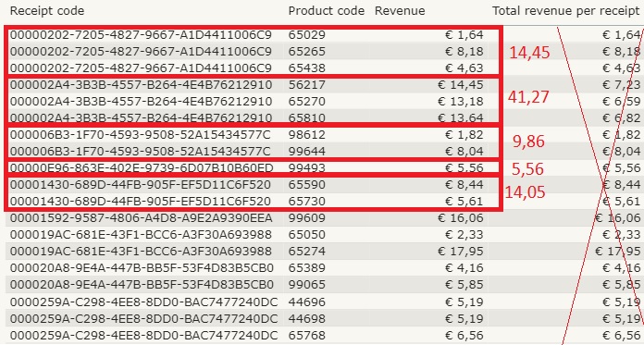644x345 pixels.
Task: Click receipt code 00000E96-863E-402E-9739-6D07B10B60ED
Action: coord(142,167)
